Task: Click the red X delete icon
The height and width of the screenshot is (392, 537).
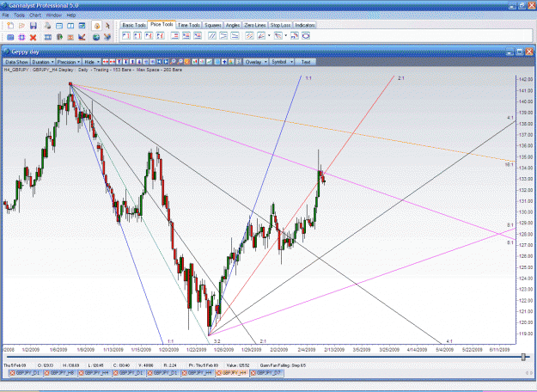Action: [33, 37]
